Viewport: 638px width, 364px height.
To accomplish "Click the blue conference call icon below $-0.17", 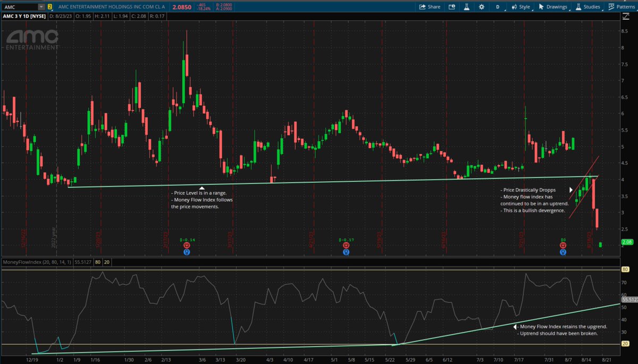I will (x=346, y=252).
